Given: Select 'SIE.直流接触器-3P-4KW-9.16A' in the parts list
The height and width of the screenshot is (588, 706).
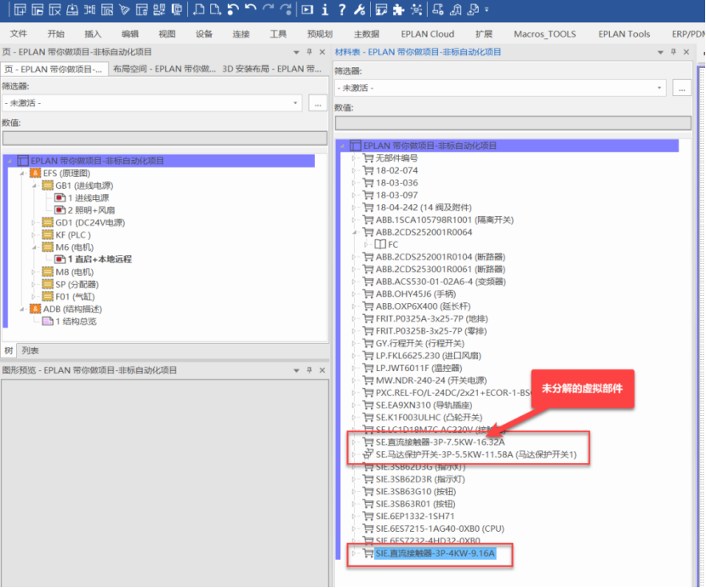Looking at the screenshot, I should (x=435, y=553).
